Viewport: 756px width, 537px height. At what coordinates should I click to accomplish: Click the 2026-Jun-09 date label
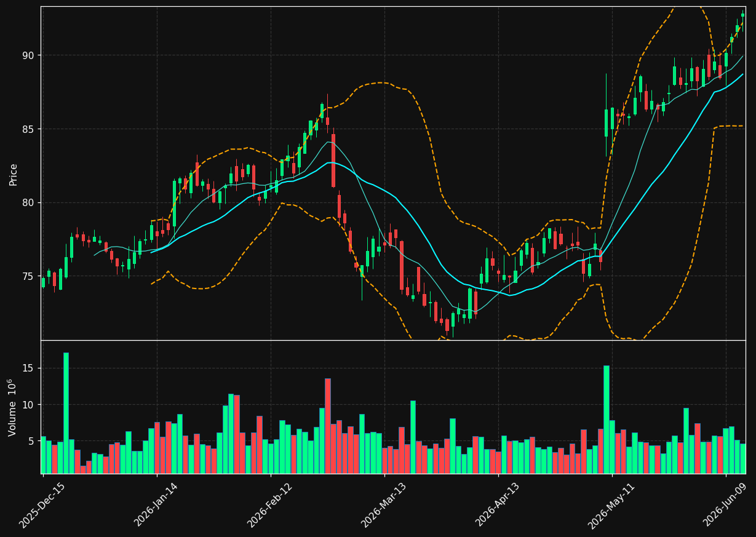click(725, 506)
